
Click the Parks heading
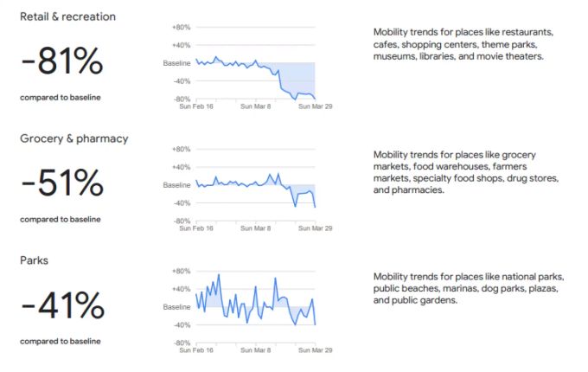[x=34, y=260]
